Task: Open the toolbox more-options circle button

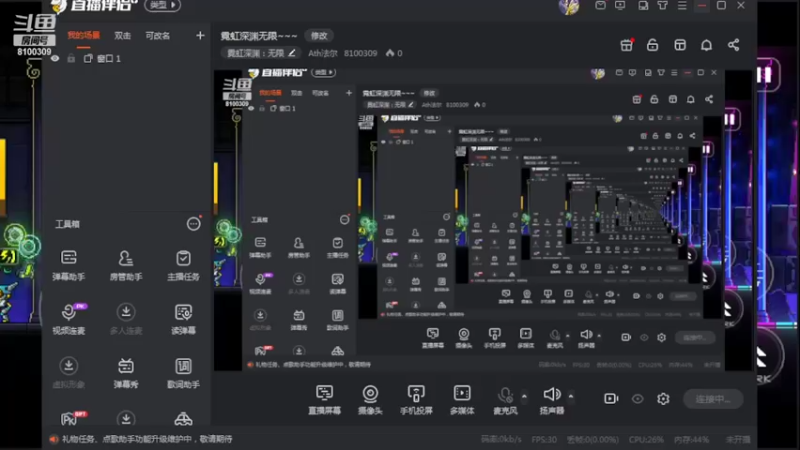Action: (x=193, y=223)
